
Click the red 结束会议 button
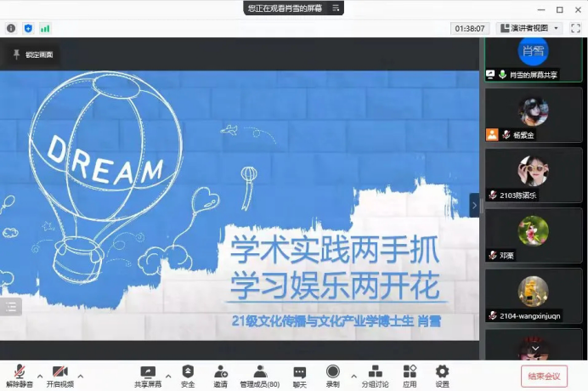click(x=544, y=376)
